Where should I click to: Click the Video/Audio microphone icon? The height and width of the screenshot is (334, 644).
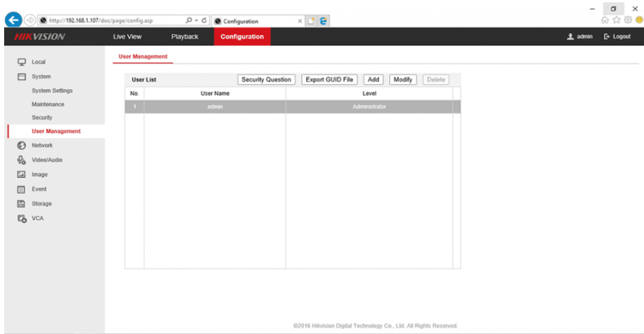coord(21,160)
